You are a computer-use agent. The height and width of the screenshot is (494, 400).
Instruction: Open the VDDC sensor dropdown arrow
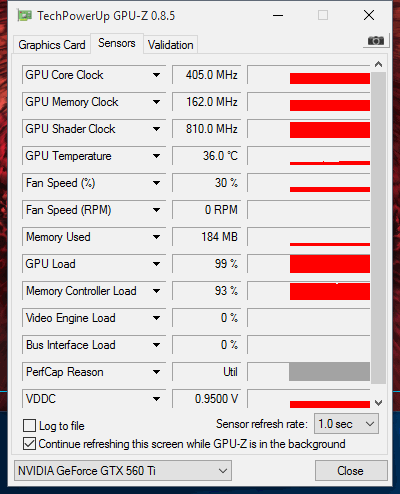(x=156, y=399)
